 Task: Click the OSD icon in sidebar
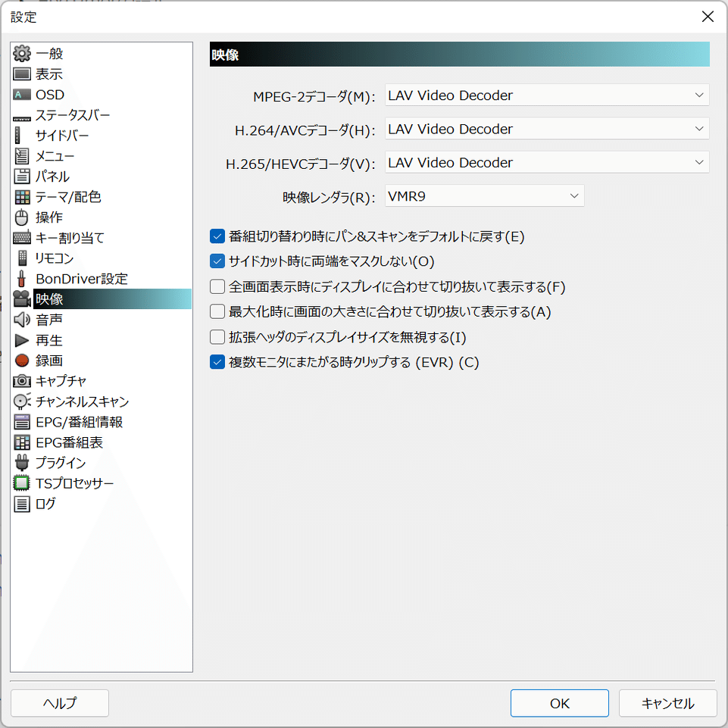pyautogui.click(x=22, y=95)
